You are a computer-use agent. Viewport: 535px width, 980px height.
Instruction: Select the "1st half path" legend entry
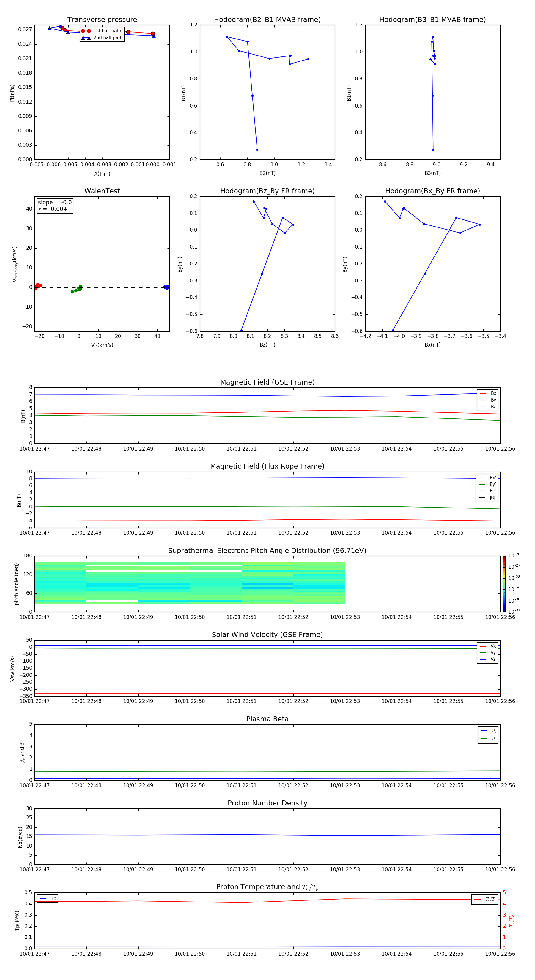point(102,31)
